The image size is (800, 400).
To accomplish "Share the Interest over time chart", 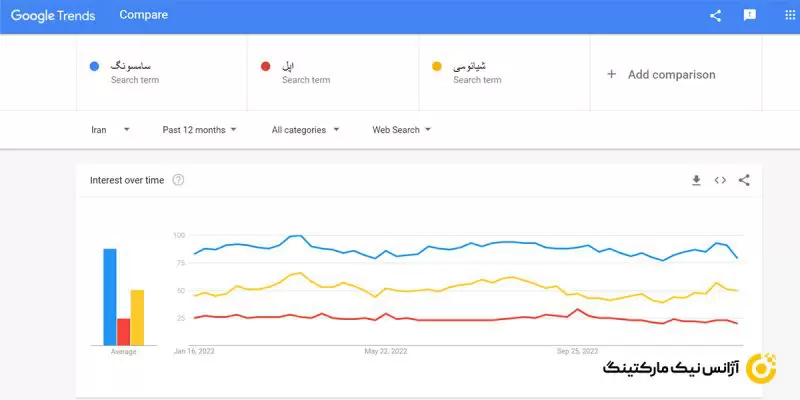I will pos(744,180).
